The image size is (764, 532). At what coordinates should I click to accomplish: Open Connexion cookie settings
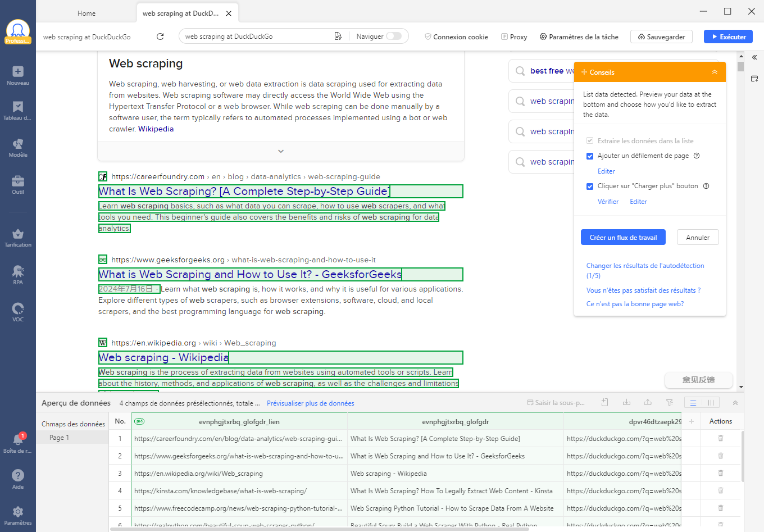click(456, 37)
